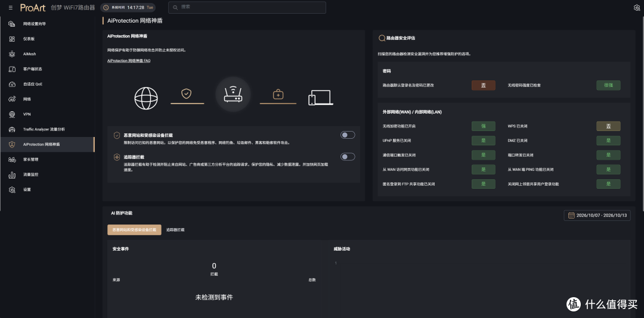Click the 外部网络(WAN) / 内部网络(LAN) heading
Screen dimensions: 644x318
click(412, 111)
